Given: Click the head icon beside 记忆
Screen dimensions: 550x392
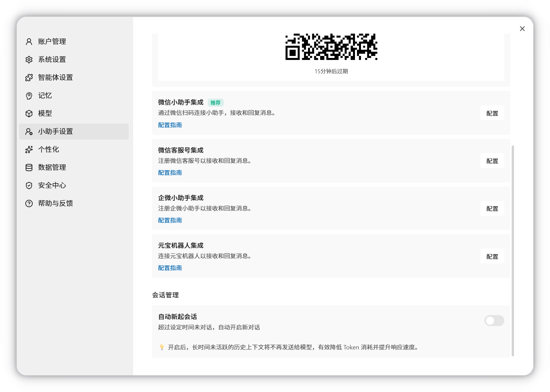Looking at the screenshot, I should [x=29, y=96].
